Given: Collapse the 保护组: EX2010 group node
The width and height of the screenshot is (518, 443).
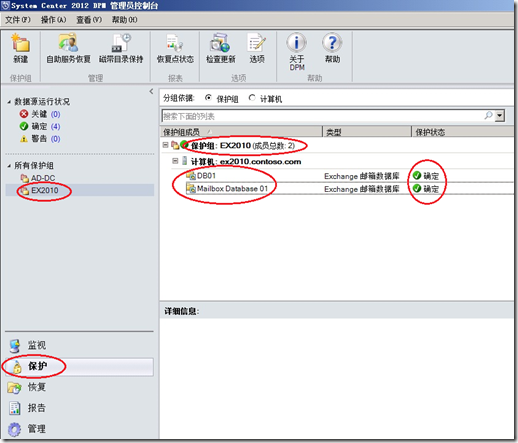Looking at the screenshot, I should 165,145.
